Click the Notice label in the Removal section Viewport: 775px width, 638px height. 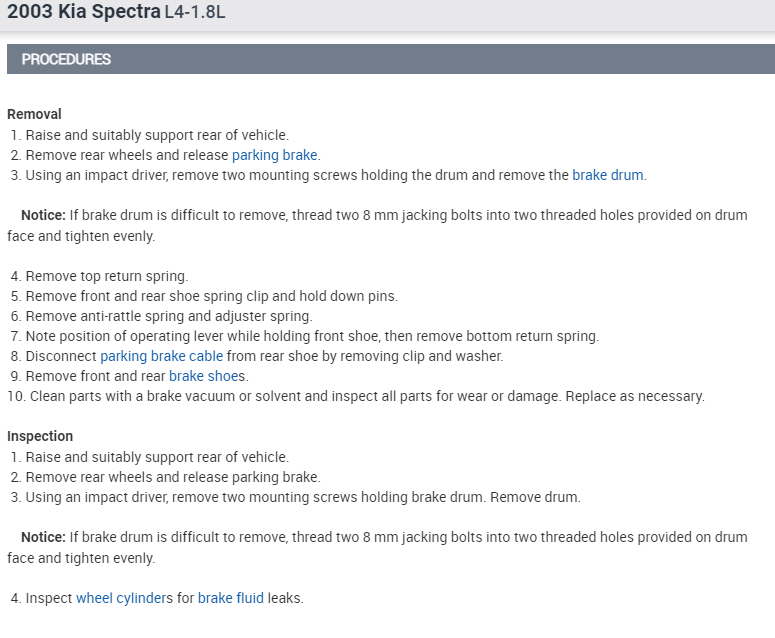pos(43,215)
